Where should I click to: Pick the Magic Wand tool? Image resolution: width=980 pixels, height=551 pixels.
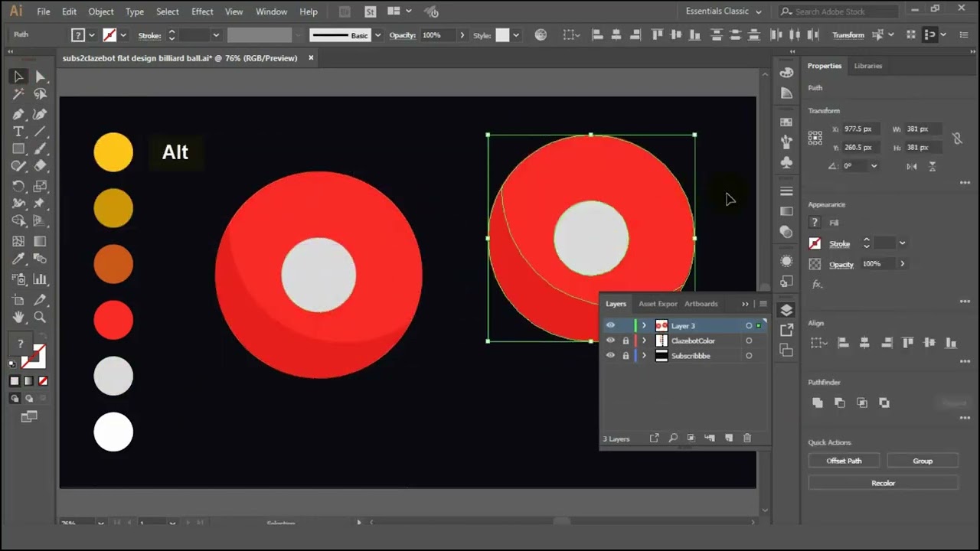pyautogui.click(x=18, y=94)
